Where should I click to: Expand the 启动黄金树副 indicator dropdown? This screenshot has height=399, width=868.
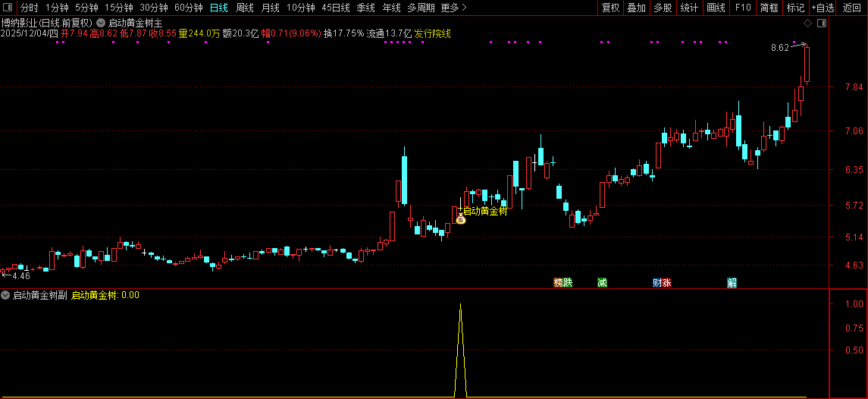click(x=5, y=295)
